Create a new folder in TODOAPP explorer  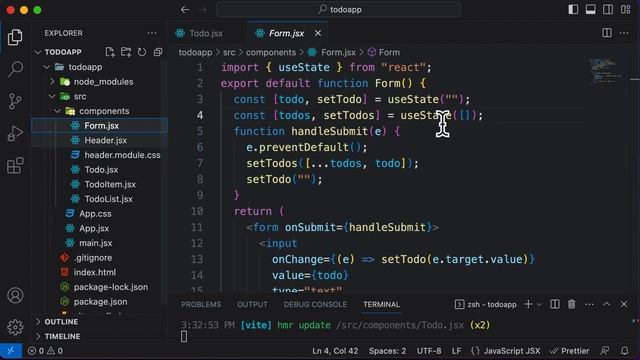[126, 52]
